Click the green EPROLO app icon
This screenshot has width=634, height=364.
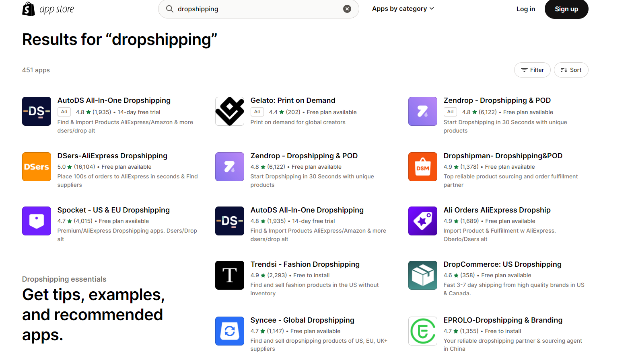[423, 331]
